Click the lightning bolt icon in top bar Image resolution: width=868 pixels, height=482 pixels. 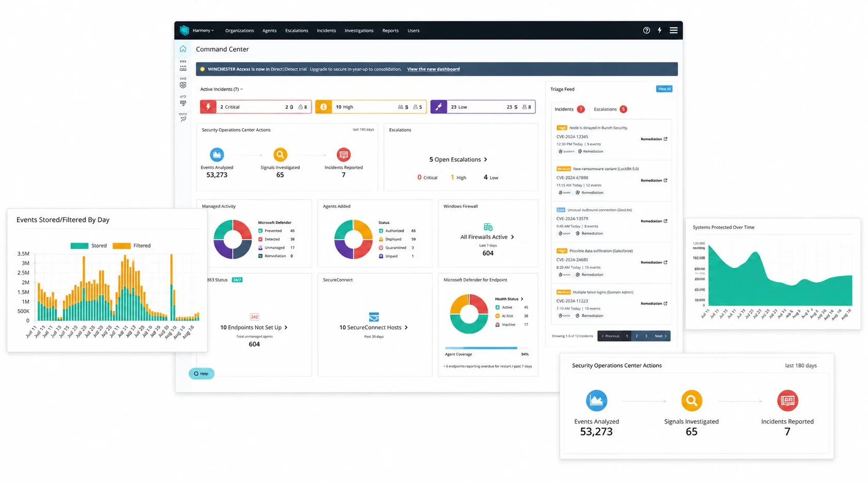pos(660,30)
